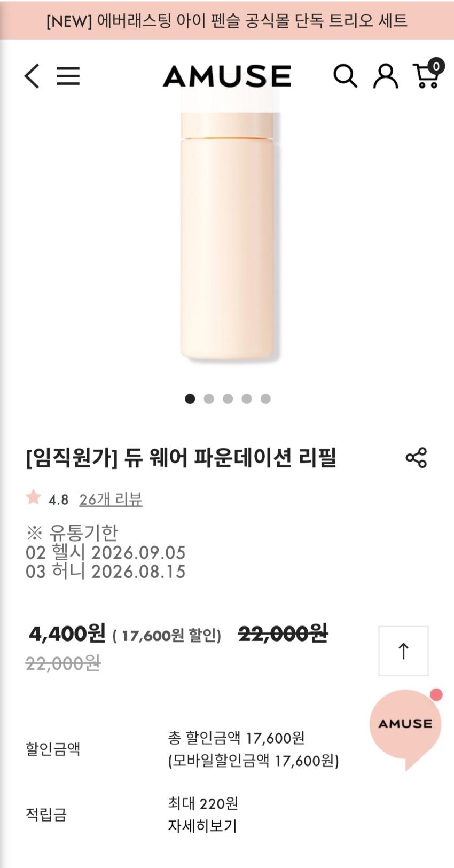Open the hamburger menu
Screen dimensions: 454x868
68,76
